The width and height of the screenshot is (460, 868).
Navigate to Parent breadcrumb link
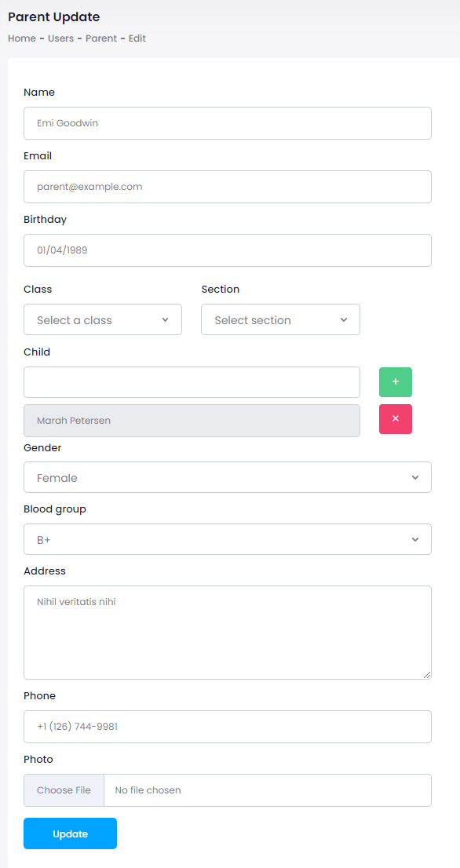[101, 38]
